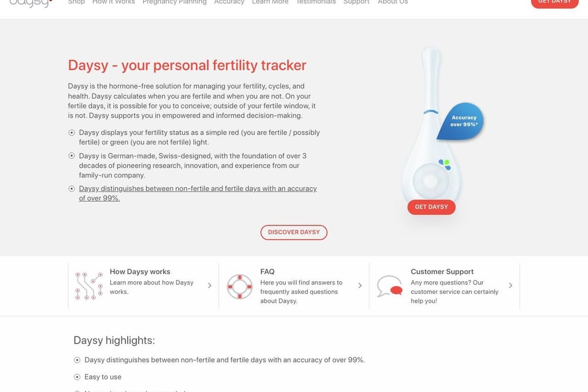Click GET DAYSY button under the device
Screen dimensions: 588x392
click(x=432, y=207)
